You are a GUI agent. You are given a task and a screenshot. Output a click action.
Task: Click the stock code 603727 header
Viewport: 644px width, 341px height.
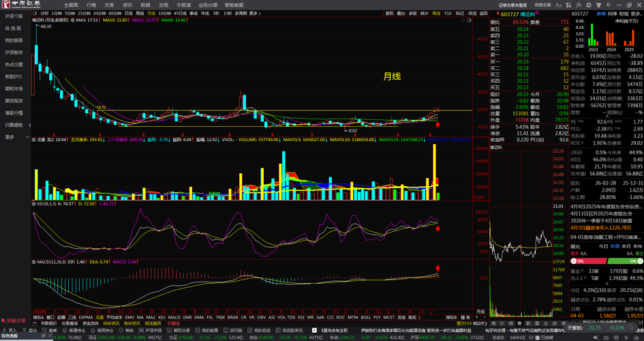tap(510, 14)
